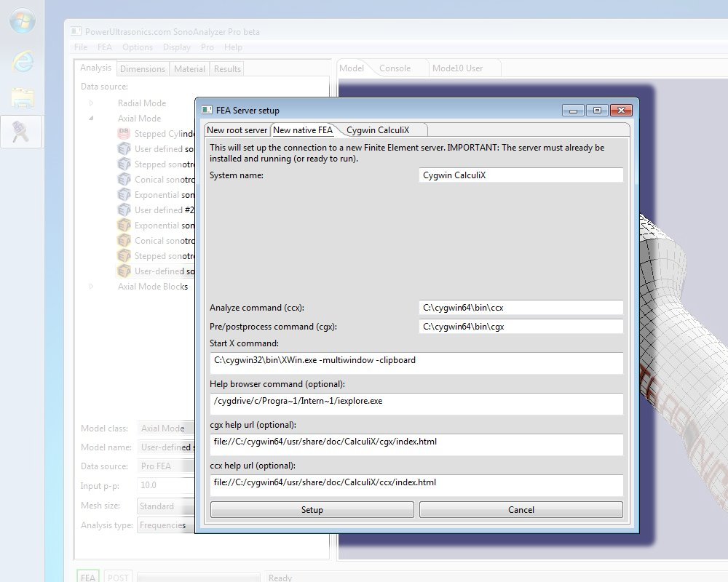Click the Analyze command (ccx) field

pyautogui.click(x=521, y=307)
